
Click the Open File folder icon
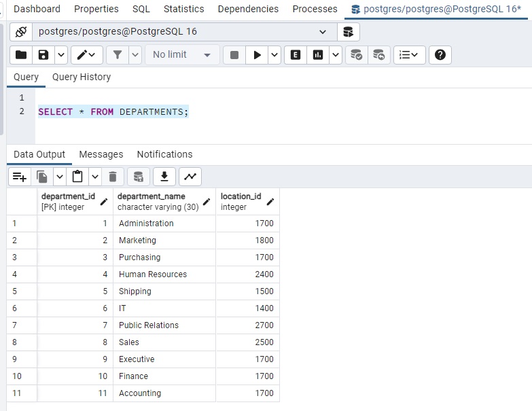point(21,55)
